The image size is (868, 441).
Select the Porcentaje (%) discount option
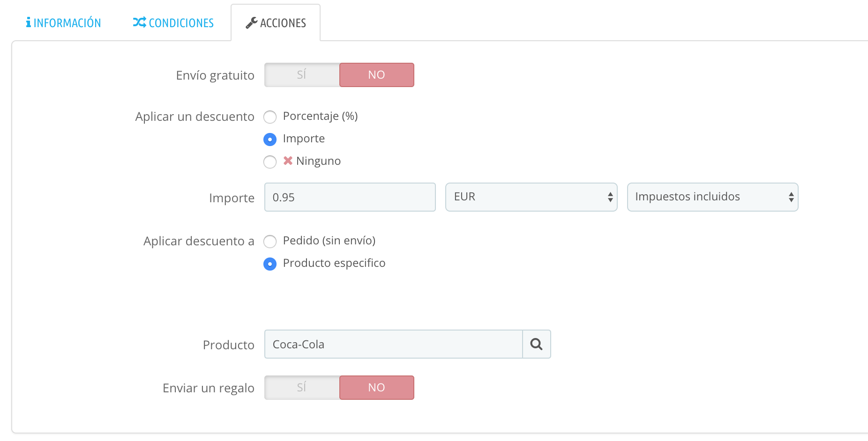270,117
